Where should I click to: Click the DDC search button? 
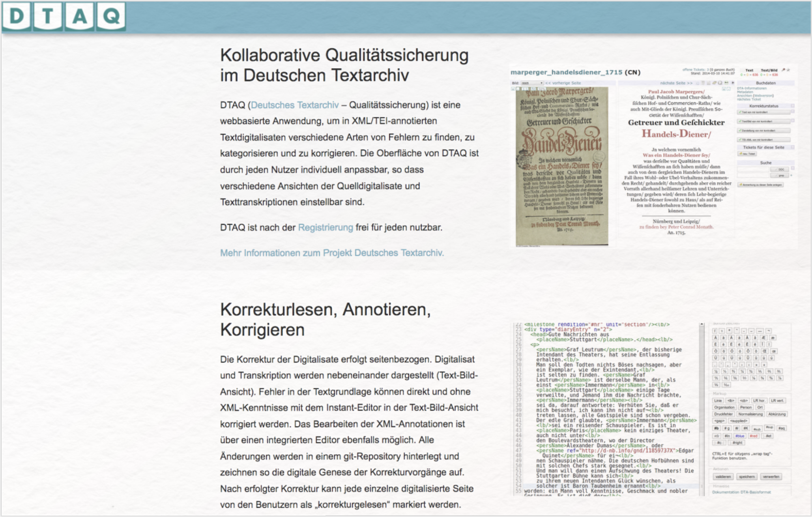(780, 169)
